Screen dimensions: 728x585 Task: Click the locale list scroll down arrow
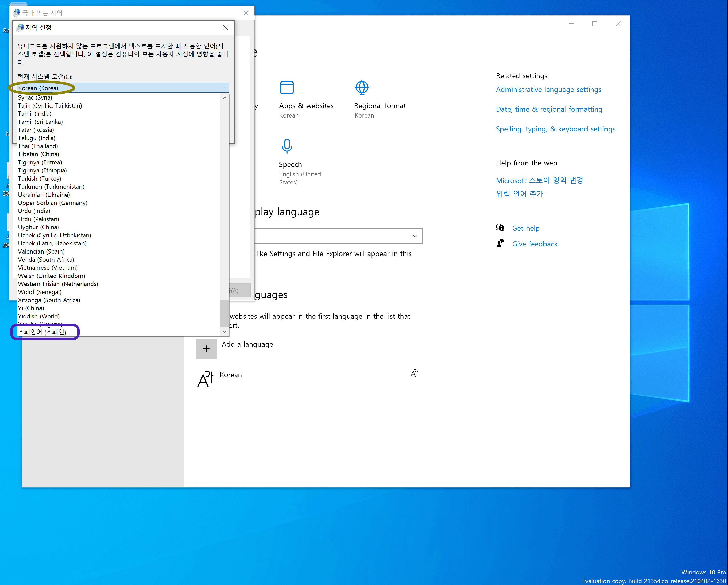[225, 332]
